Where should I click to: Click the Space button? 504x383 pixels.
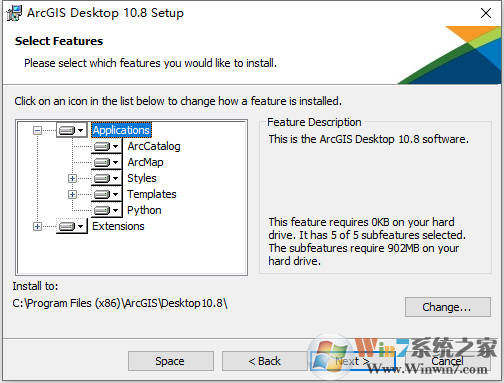tap(171, 361)
